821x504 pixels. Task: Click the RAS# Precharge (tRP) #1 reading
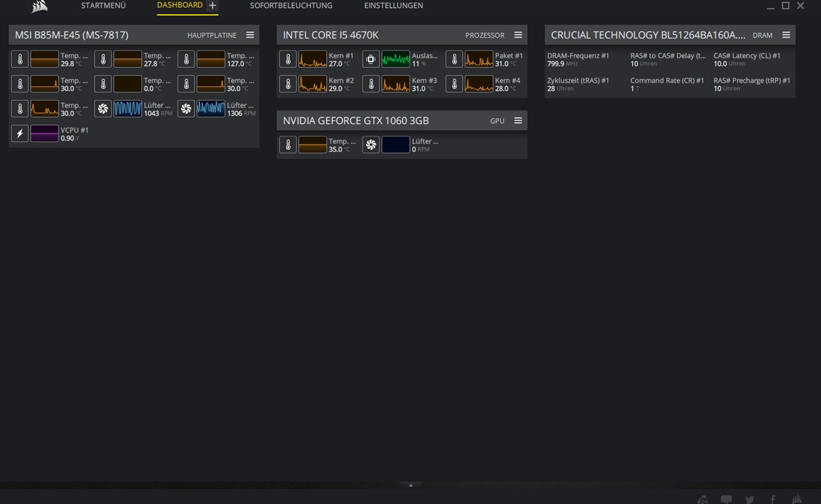pos(752,84)
